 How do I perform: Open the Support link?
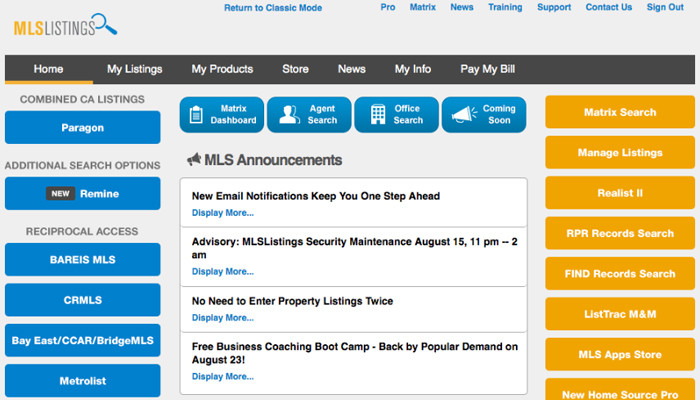pos(554,7)
